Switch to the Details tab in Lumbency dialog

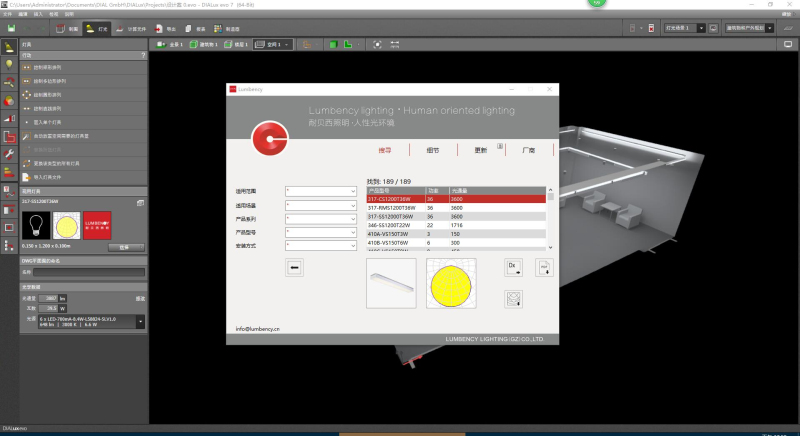[433, 150]
